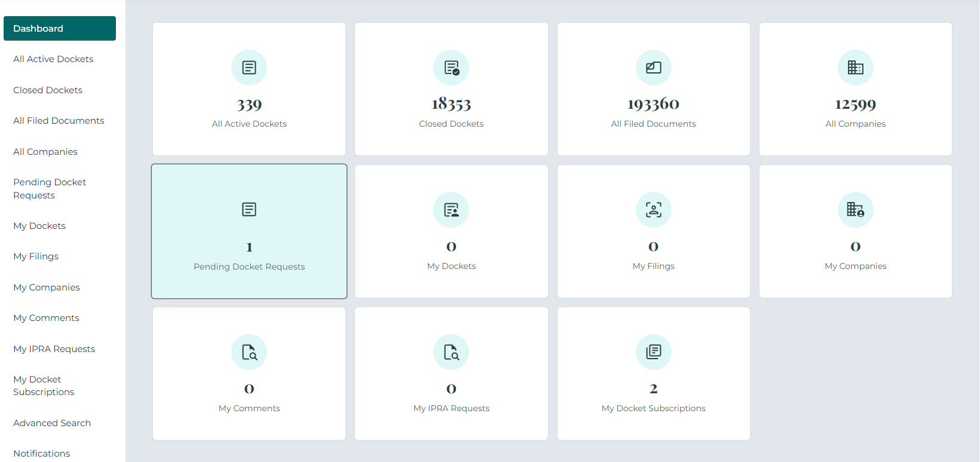
Task: Click the All Filed Documents card icon
Action: coord(653,68)
